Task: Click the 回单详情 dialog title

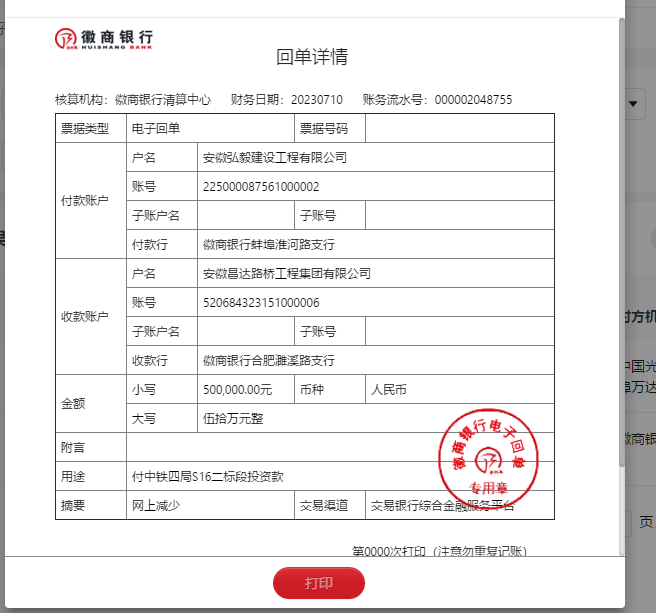Action: 312,57
